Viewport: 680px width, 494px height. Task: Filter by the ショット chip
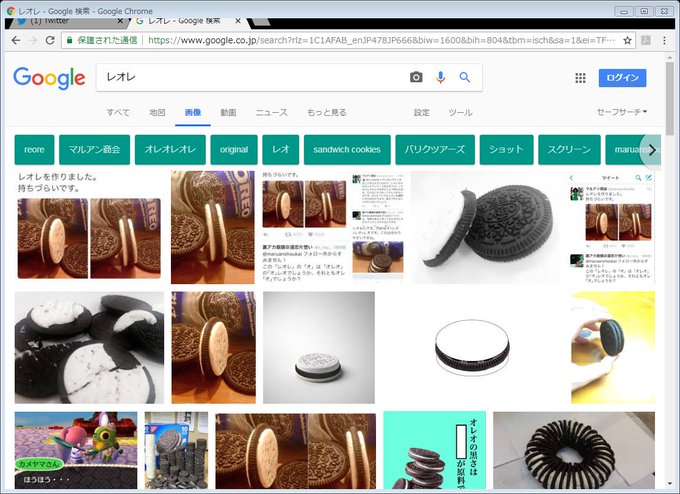(x=506, y=150)
